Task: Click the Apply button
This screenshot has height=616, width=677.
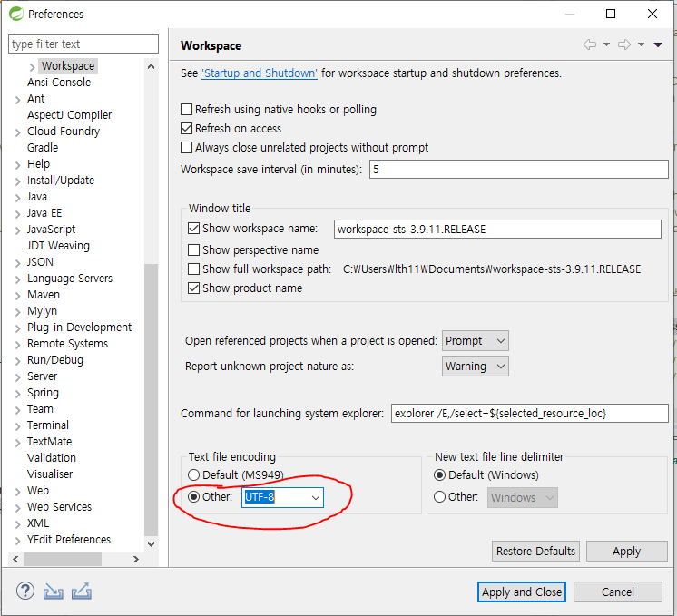Action: tap(626, 552)
